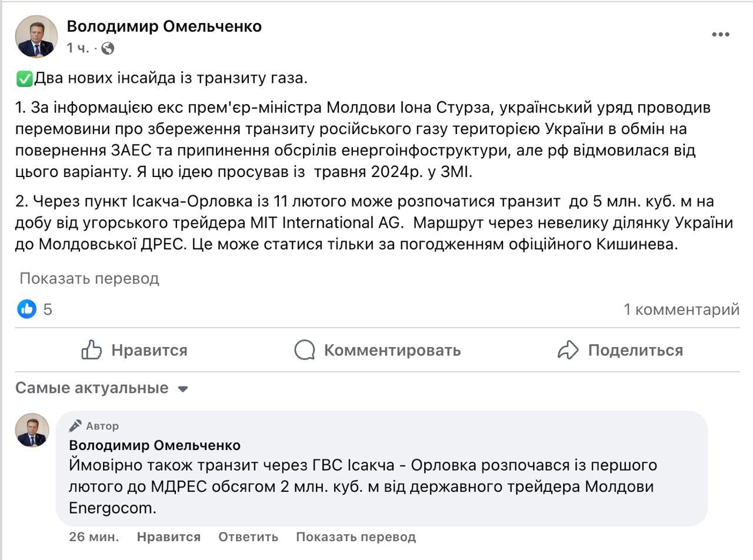Expand the Самые актуальные sort dropdown
The height and width of the screenshot is (560, 753).
click(x=92, y=388)
